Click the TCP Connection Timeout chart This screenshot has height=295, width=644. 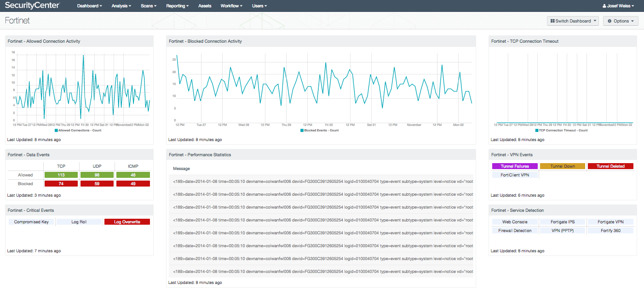click(x=563, y=88)
